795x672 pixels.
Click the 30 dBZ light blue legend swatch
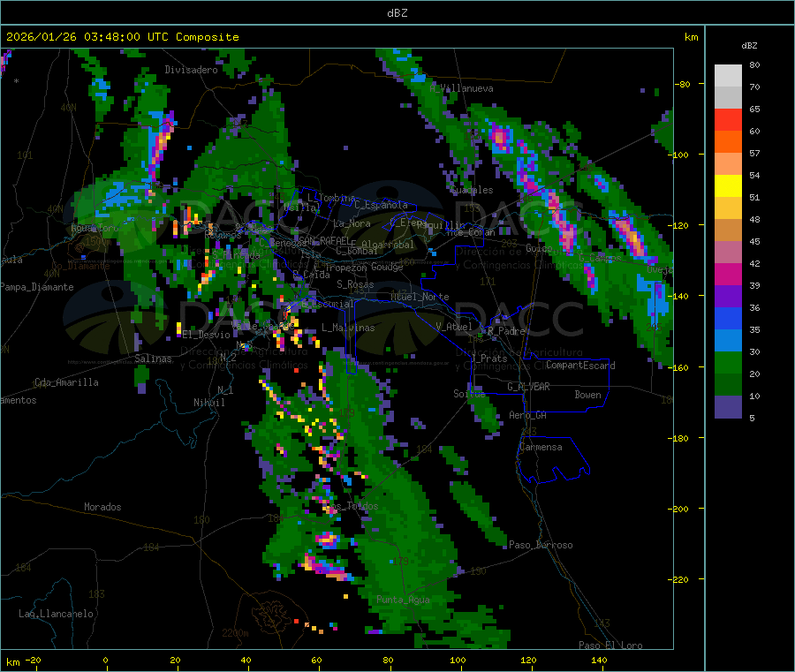tap(728, 341)
